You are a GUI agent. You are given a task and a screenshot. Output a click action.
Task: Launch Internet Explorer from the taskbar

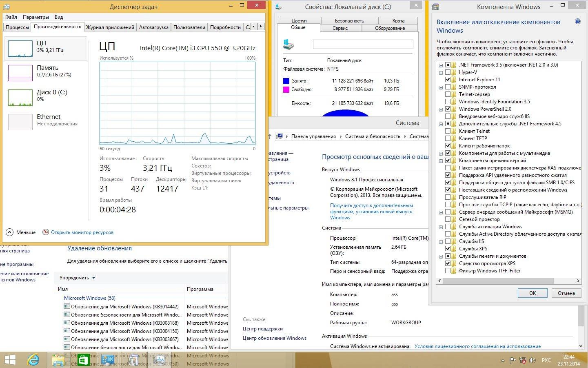pyautogui.click(x=33, y=360)
